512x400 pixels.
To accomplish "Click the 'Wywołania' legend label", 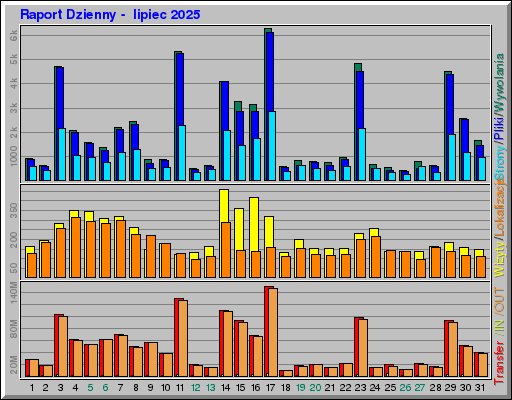I will (499, 83).
